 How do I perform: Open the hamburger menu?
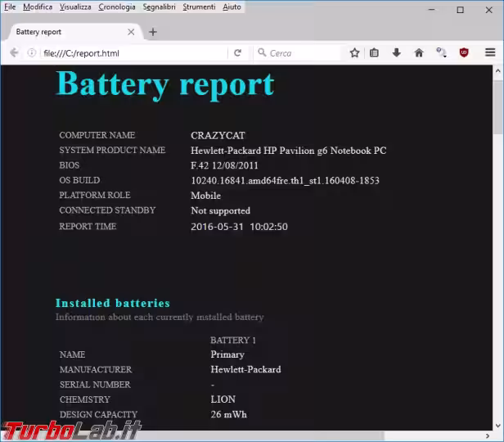(x=490, y=52)
